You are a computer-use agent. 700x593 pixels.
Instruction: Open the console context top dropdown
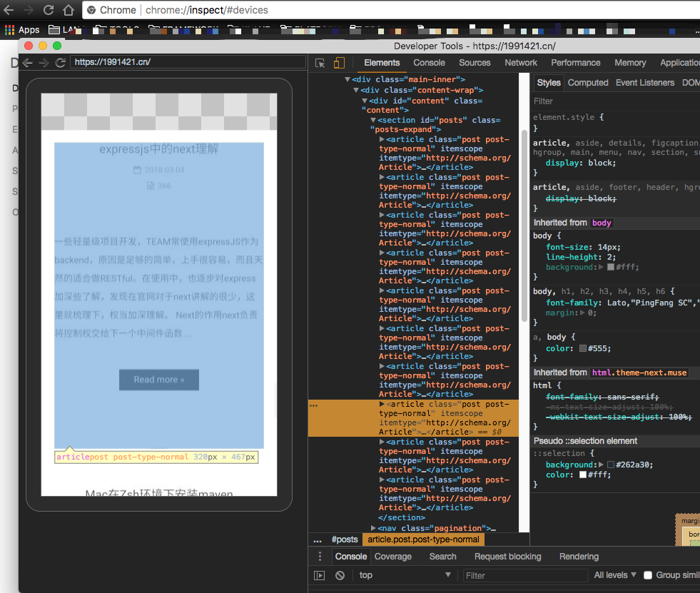point(405,575)
